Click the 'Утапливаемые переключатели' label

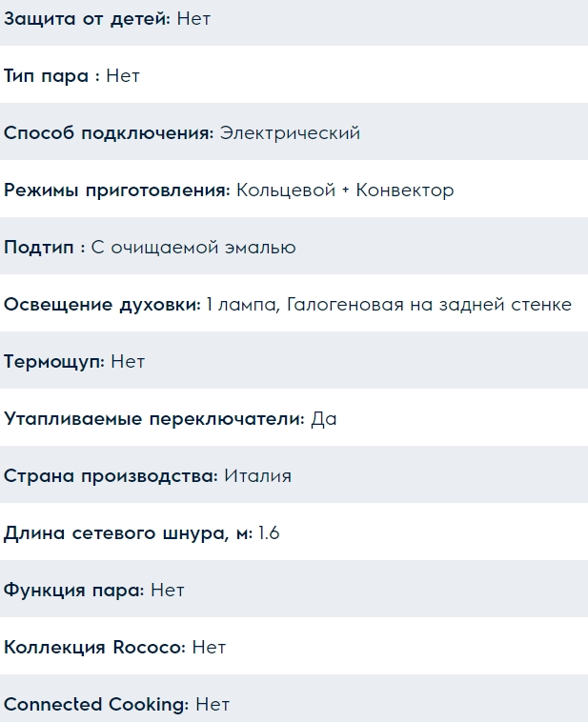click(x=154, y=419)
